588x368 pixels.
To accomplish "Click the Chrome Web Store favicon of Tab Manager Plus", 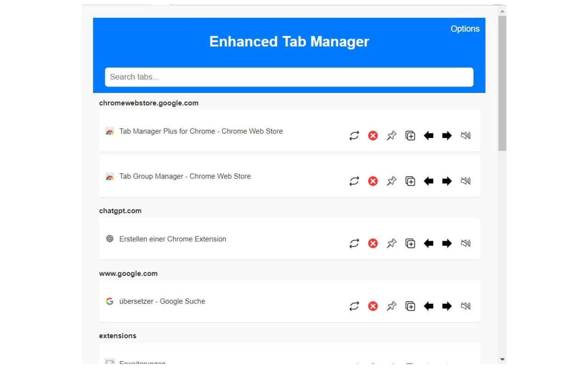I will pyautogui.click(x=109, y=131).
